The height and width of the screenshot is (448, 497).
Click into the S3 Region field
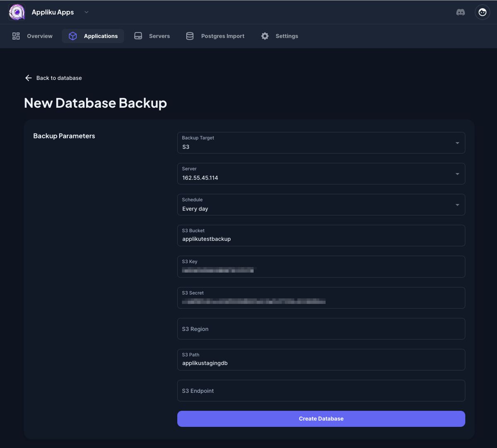pyautogui.click(x=321, y=329)
